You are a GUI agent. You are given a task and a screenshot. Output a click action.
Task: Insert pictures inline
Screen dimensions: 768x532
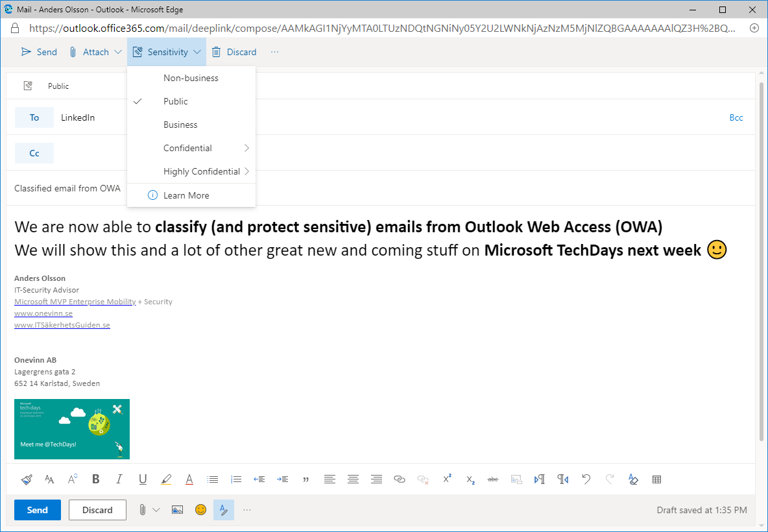(x=177, y=510)
